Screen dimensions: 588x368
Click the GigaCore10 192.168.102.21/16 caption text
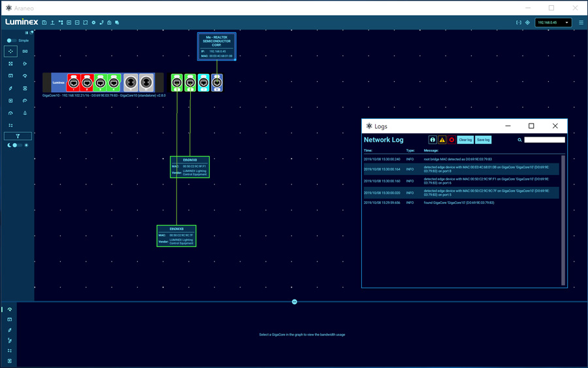tap(104, 95)
